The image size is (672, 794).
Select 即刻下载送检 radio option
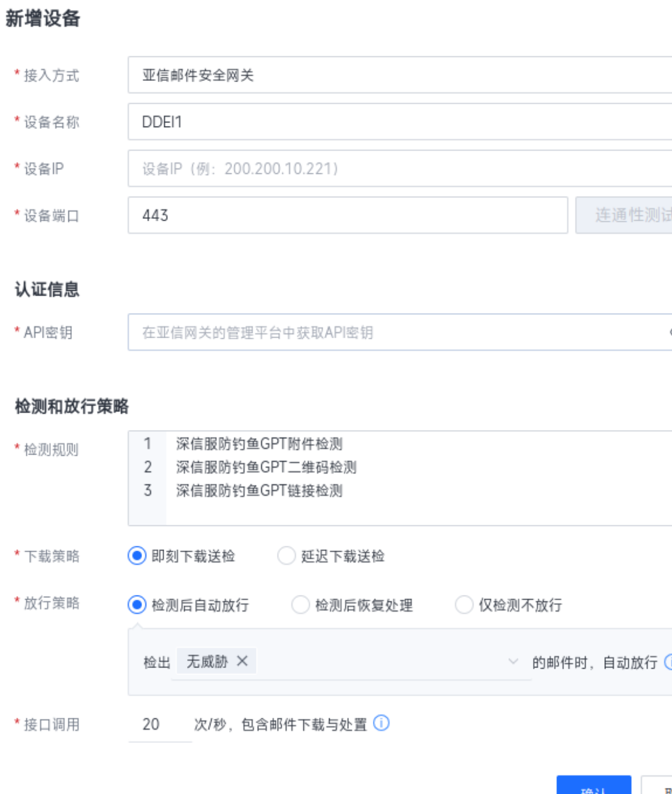click(137, 556)
